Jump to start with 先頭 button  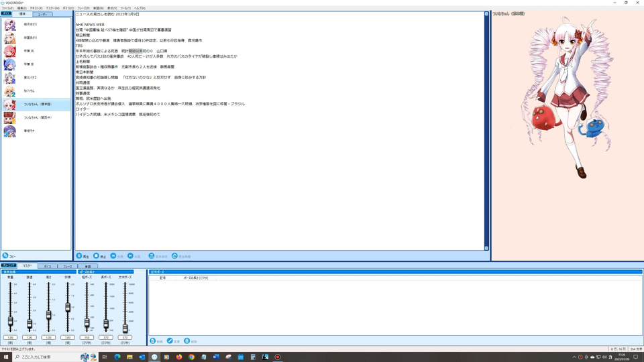click(x=117, y=255)
